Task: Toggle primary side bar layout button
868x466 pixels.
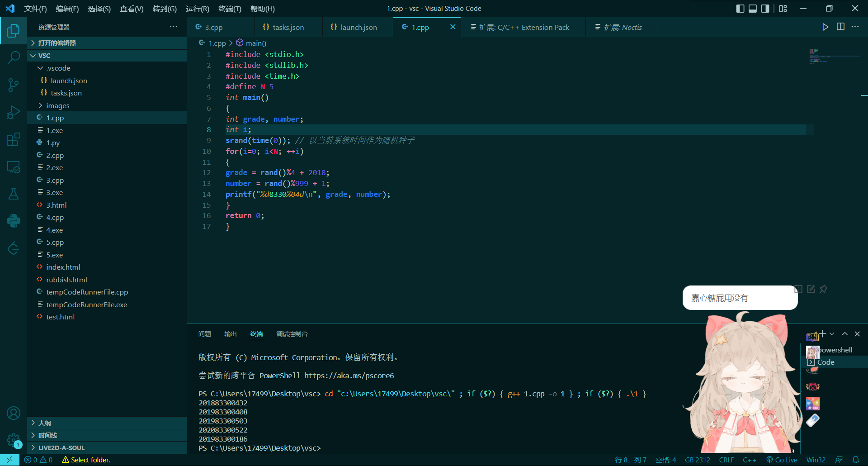Action: [x=740, y=9]
